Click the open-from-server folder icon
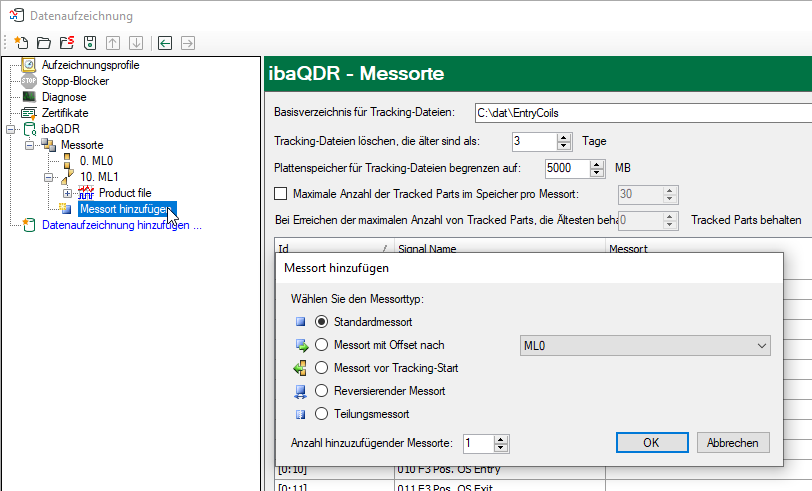 coord(67,42)
